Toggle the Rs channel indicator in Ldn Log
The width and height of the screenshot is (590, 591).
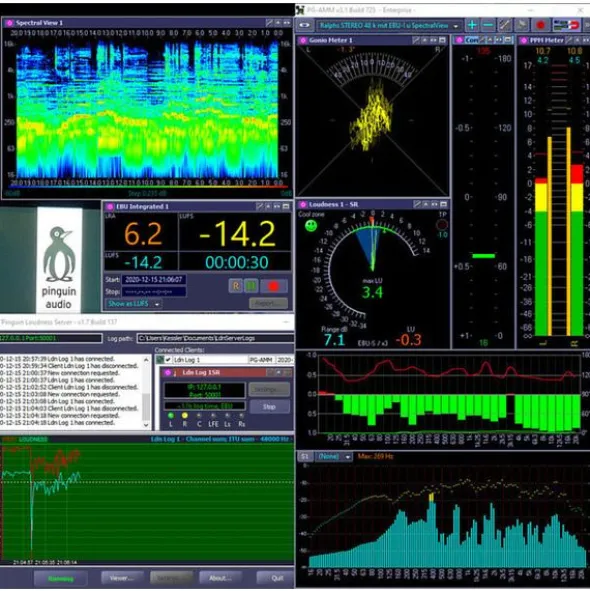(x=241, y=416)
